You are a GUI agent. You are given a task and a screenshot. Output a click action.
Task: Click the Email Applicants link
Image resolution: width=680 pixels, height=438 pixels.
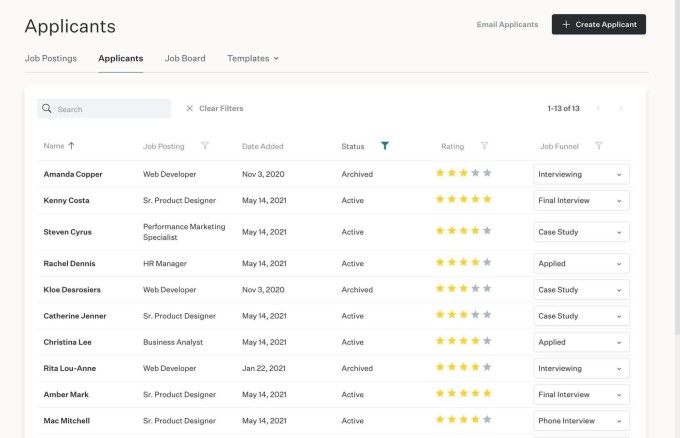[507, 24]
